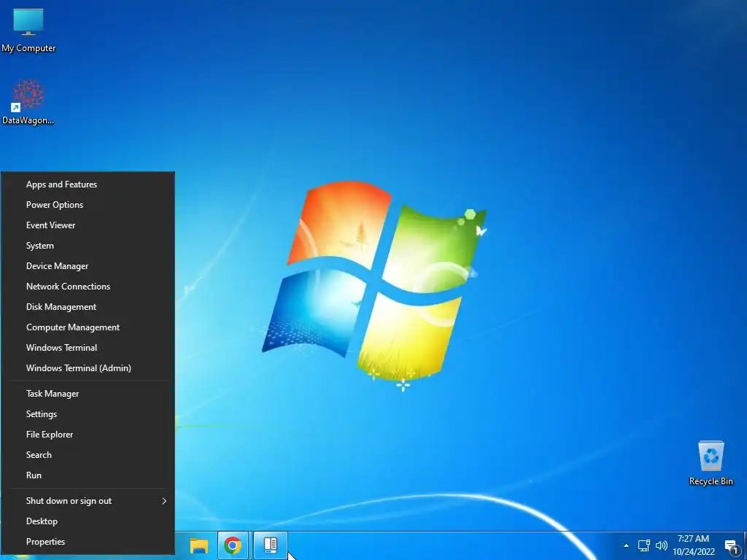Image resolution: width=747 pixels, height=560 pixels.
Task: Open File Explorer from the taskbar
Action: 199,545
